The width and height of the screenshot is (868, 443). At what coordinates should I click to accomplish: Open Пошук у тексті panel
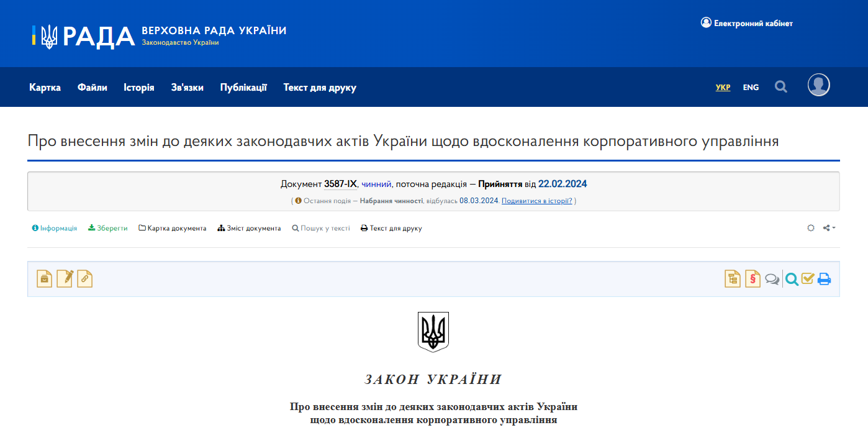(x=320, y=228)
